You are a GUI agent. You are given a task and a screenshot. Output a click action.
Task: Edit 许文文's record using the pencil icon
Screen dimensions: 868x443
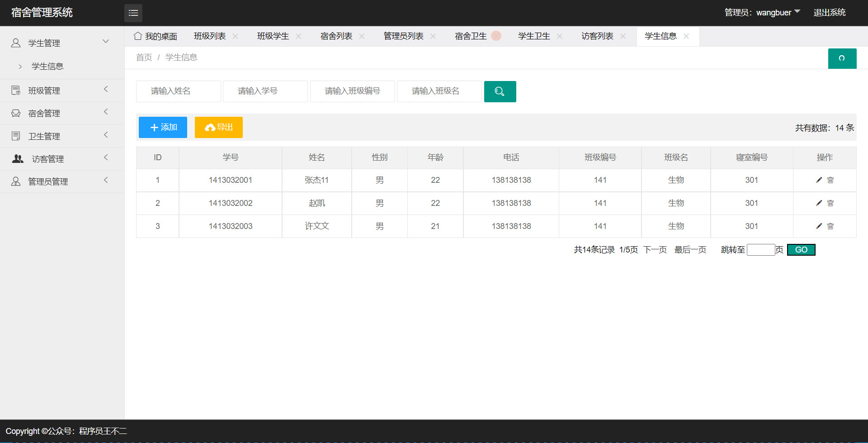tap(819, 226)
